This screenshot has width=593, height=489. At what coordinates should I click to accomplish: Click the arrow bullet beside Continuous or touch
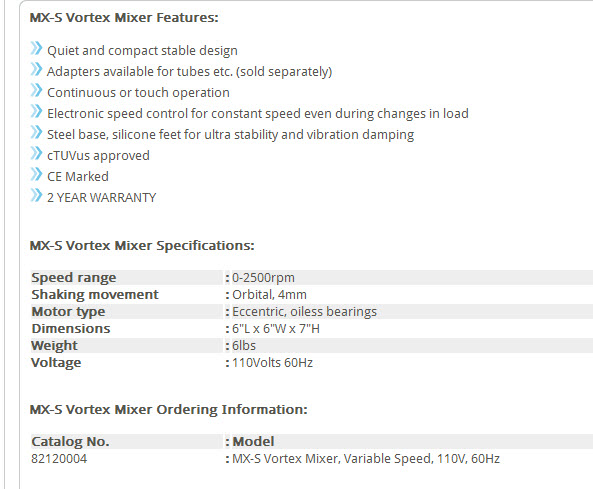pos(36,90)
